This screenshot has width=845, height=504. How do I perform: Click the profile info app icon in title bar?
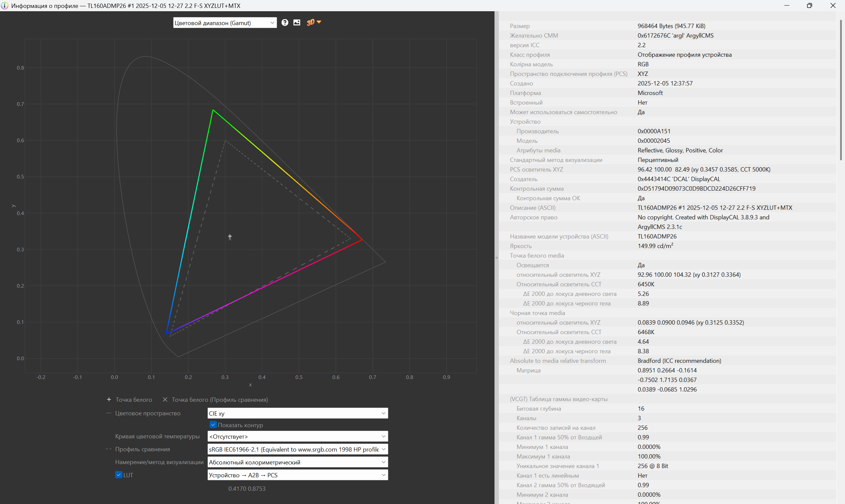pos(5,5)
